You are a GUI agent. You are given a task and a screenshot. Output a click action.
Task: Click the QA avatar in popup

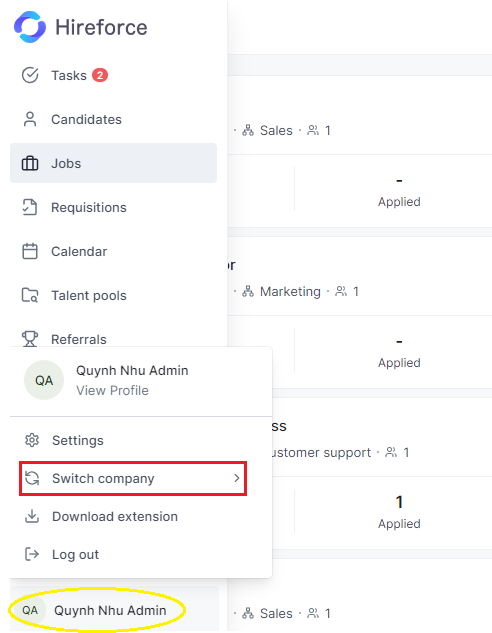(x=44, y=380)
